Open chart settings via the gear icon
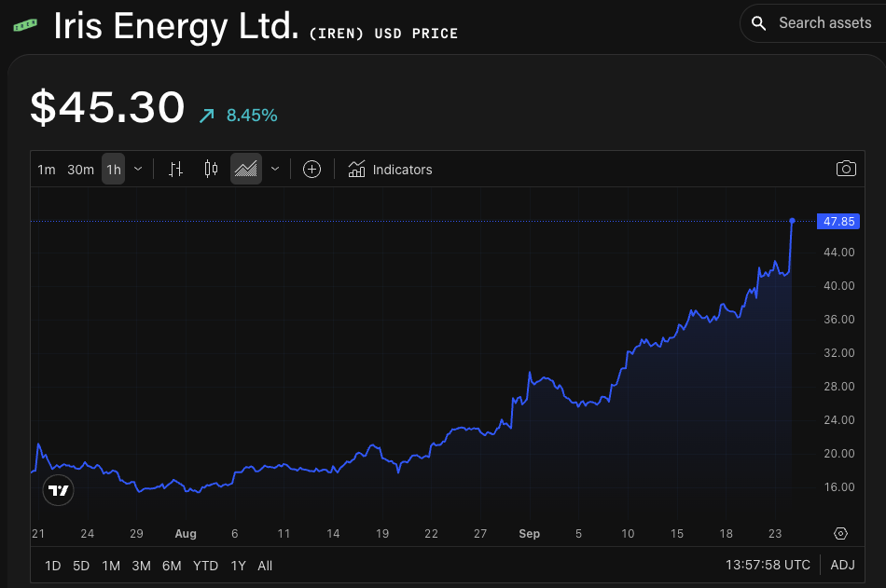Image resolution: width=886 pixels, height=588 pixels. (840, 533)
